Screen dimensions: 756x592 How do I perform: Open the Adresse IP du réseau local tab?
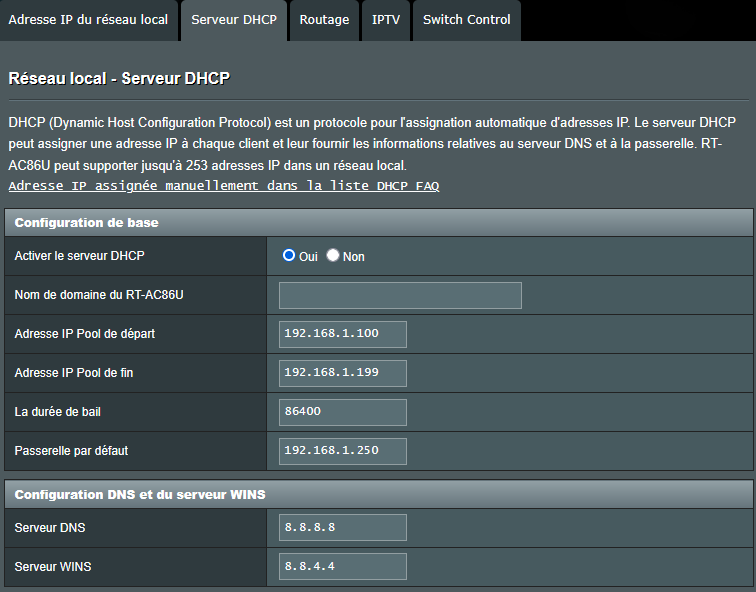click(88, 20)
